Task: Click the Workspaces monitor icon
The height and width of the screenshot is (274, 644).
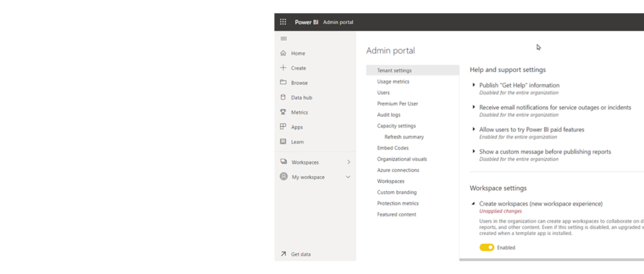Action: (x=284, y=162)
